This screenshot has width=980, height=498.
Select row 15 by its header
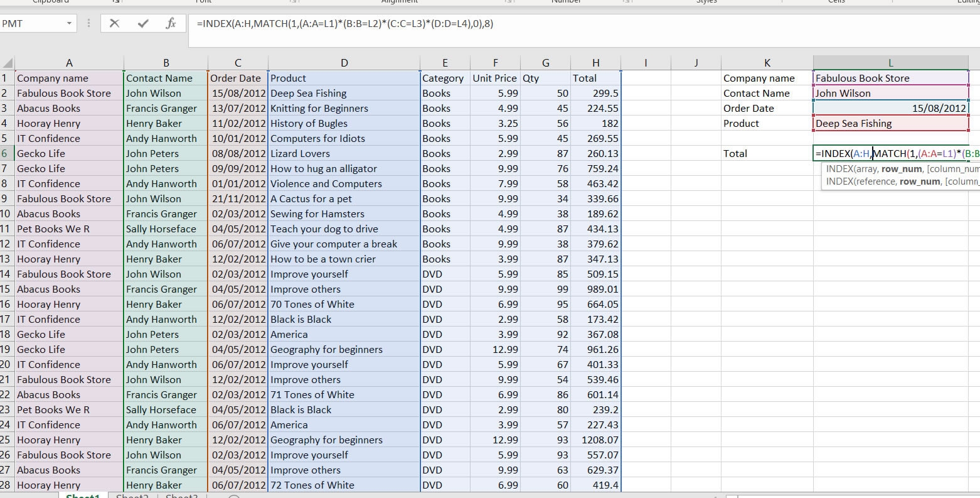pyautogui.click(x=6, y=289)
